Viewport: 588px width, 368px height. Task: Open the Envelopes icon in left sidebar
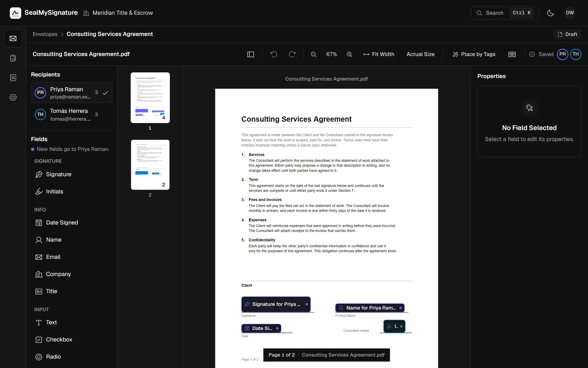coord(13,38)
